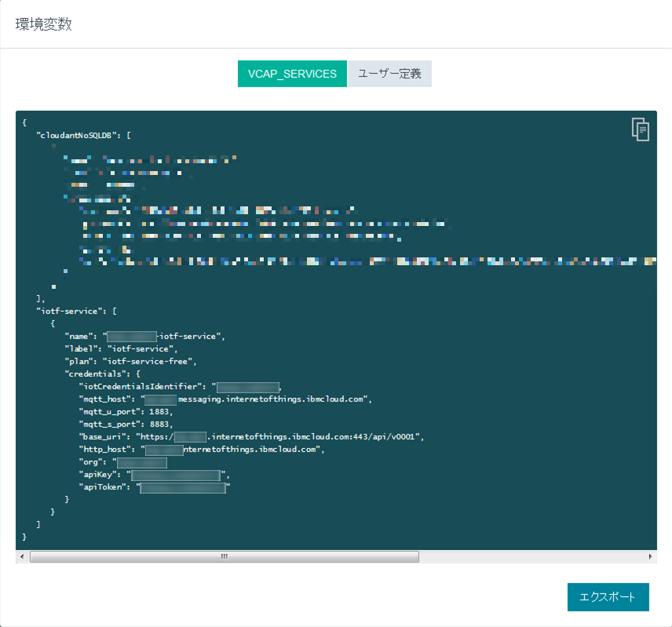Viewport: 672px width, 627px height.
Task: Click the mqtt_u_port value 1883
Action: 159,411
